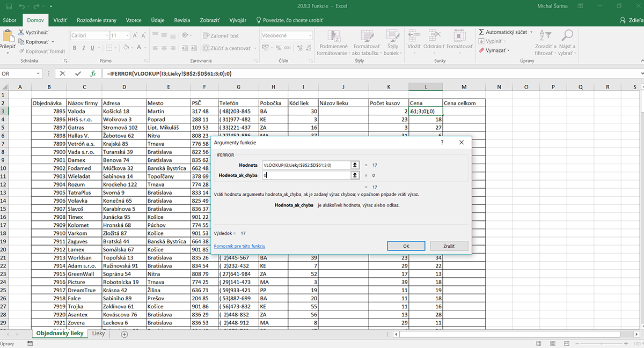Viewport: 644px width, 348px height.
Task: Open the Všeobecné number format dropdown
Action: click(x=310, y=35)
